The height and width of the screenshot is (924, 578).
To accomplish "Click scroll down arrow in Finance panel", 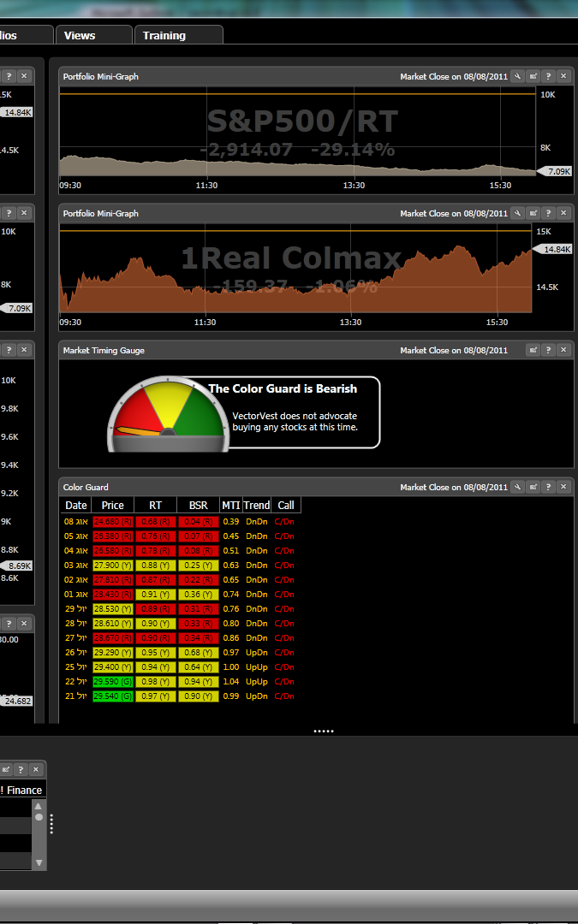I will (39, 862).
